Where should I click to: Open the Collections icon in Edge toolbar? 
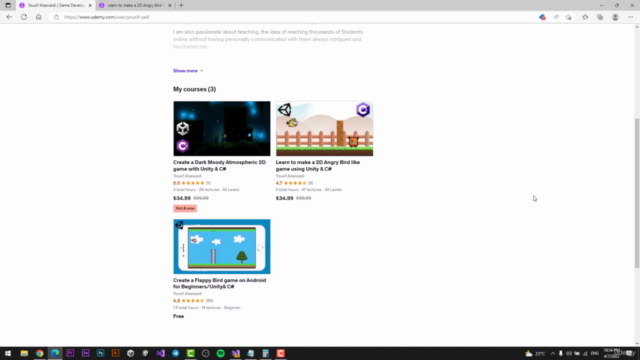pyautogui.click(x=600, y=17)
